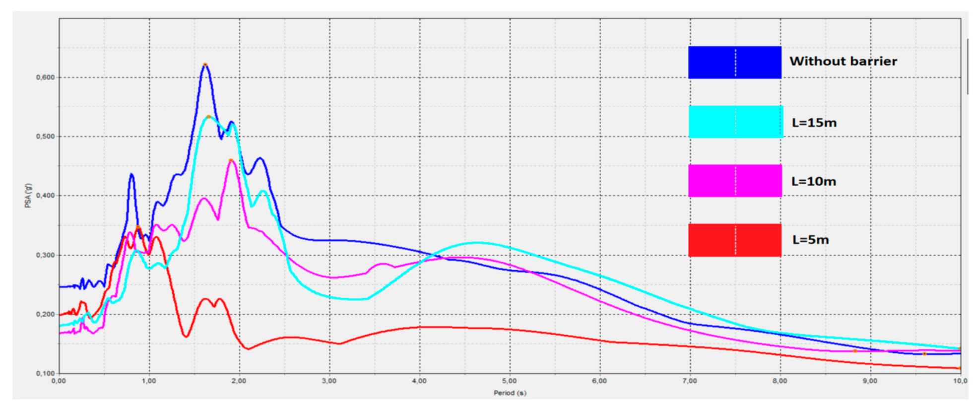
Task: Click the magenta curve's highest peak marker
Action: point(231,160)
